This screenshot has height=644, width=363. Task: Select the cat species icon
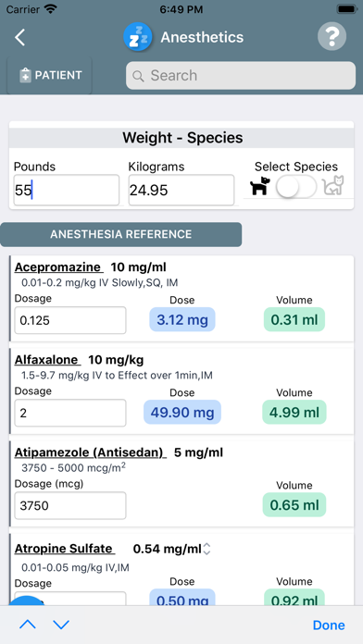333,186
